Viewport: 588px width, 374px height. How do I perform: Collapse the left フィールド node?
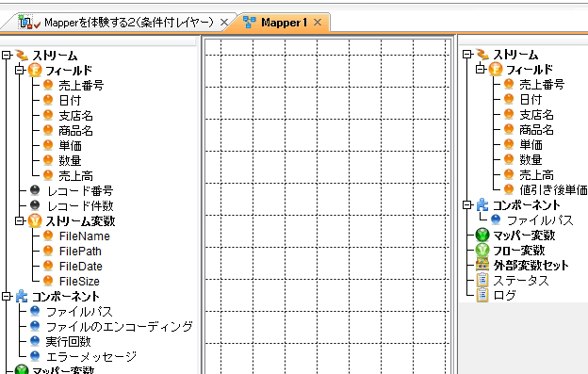click(x=20, y=70)
